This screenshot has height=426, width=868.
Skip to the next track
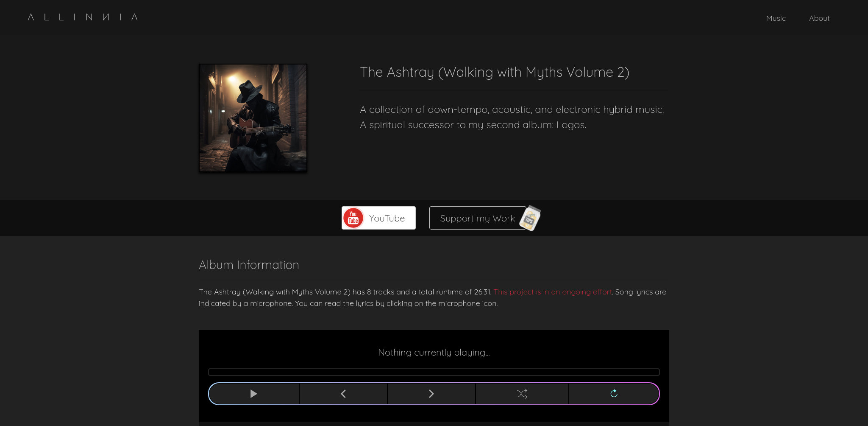tap(431, 394)
